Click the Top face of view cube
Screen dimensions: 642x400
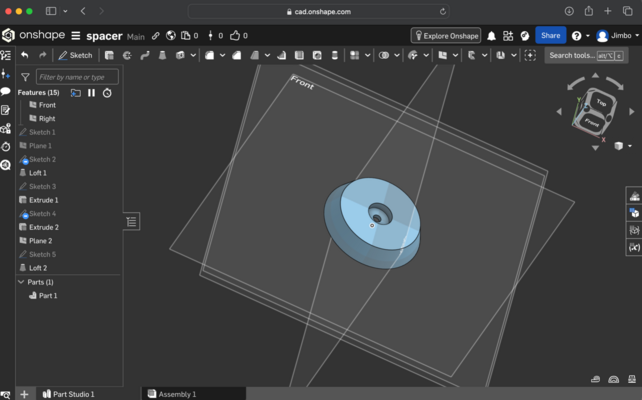click(601, 102)
